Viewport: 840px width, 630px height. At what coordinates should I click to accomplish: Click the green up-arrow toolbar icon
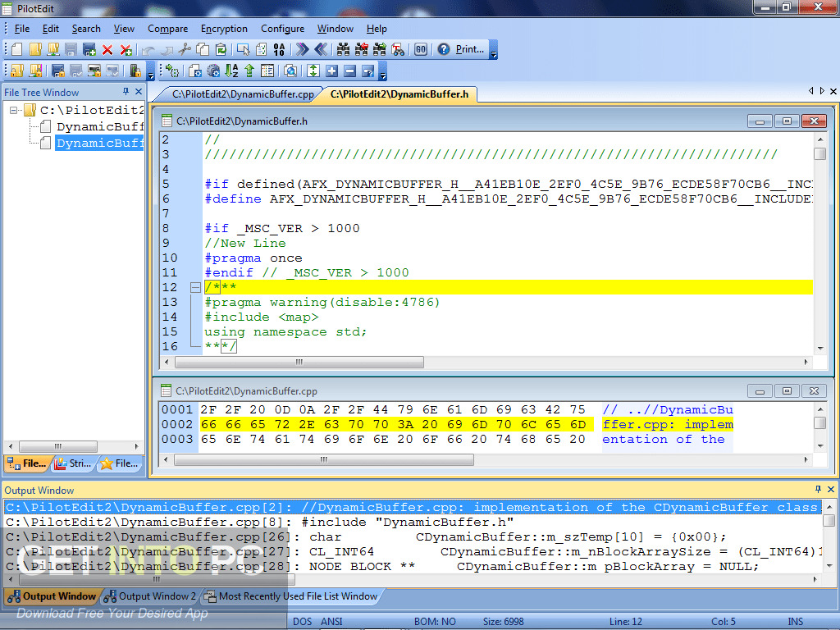[249, 71]
